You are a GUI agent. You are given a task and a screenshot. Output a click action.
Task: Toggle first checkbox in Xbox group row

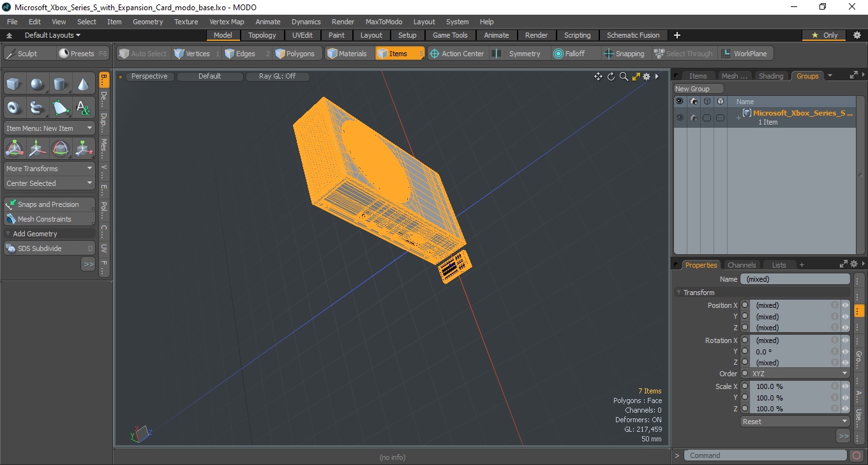click(707, 118)
